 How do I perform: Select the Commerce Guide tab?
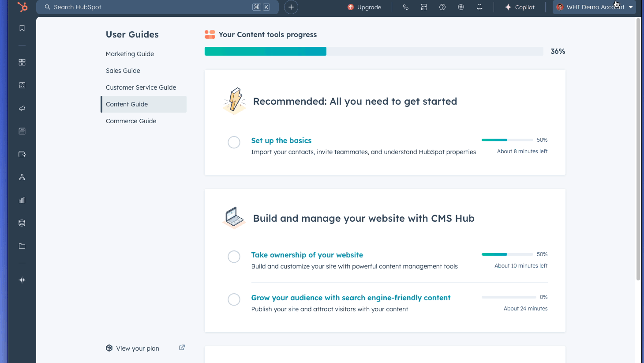pyautogui.click(x=131, y=121)
